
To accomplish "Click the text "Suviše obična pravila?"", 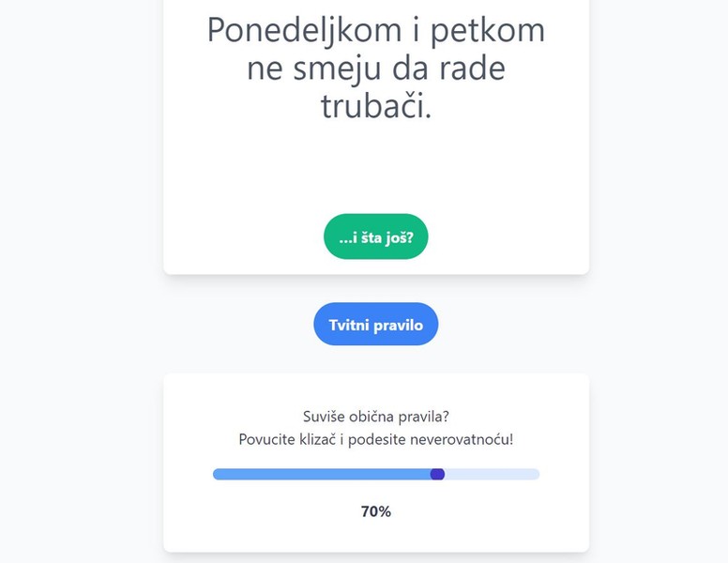I will point(375,417).
